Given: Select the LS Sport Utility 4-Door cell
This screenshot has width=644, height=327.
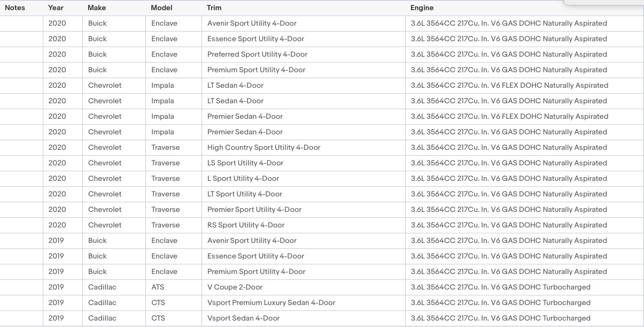Looking at the screenshot, I should coord(304,163).
